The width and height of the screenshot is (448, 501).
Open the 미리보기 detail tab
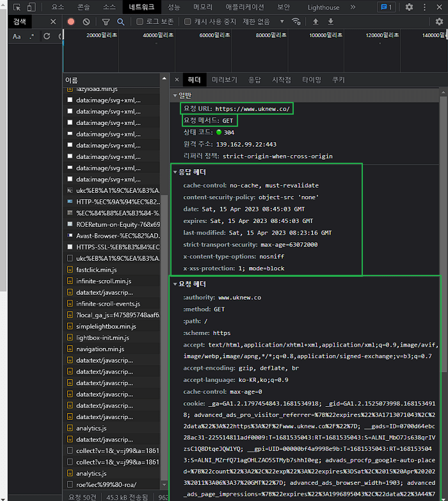coord(225,79)
